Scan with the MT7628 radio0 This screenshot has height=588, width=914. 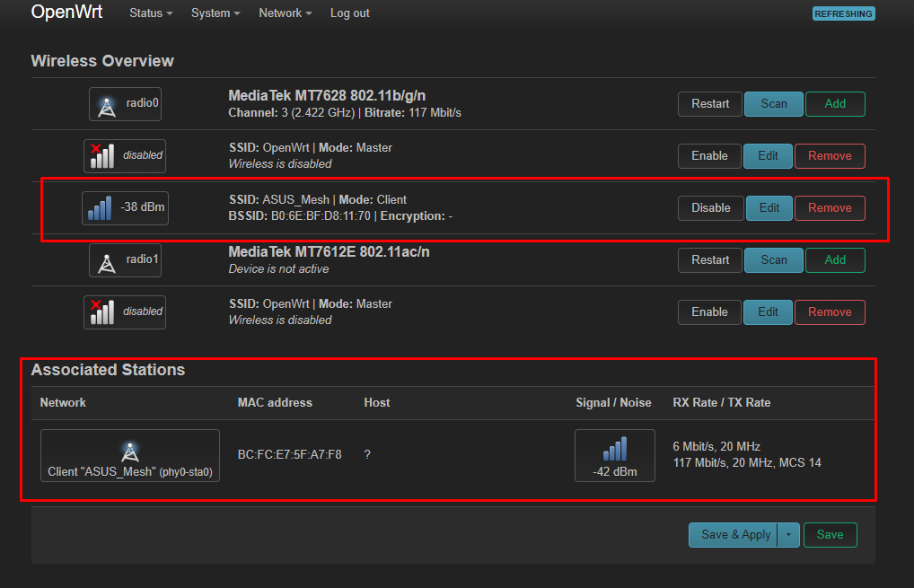(774, 104)
